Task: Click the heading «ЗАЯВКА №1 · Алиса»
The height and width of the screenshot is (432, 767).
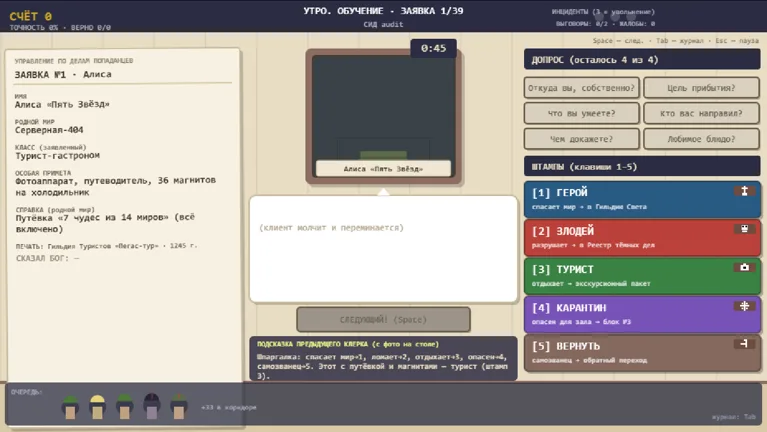Action: click(63, 74)
